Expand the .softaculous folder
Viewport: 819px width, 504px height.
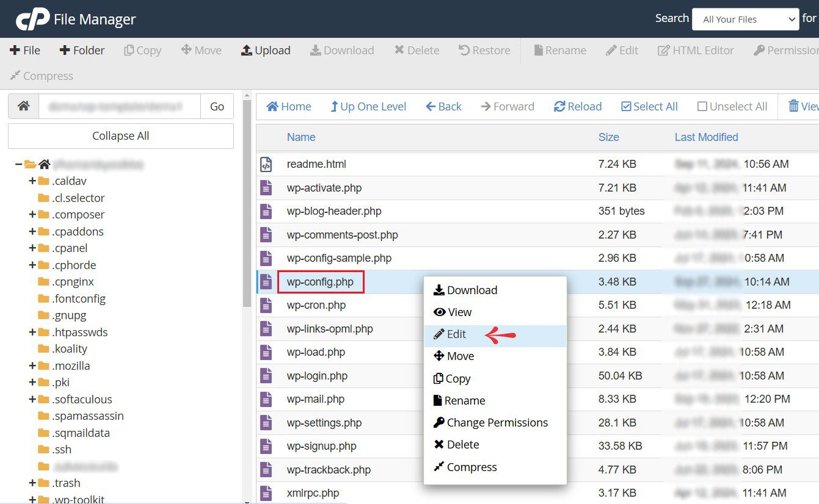click(32, 399)
